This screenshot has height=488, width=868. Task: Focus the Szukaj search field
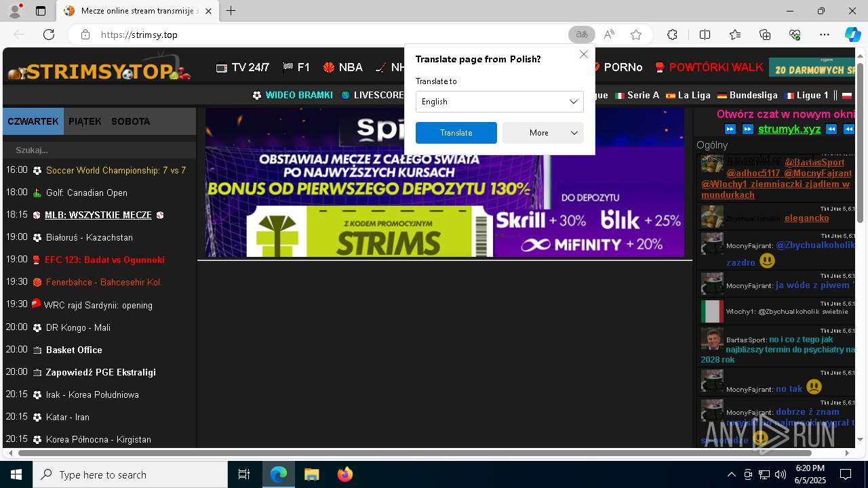[x=99, y=150]
